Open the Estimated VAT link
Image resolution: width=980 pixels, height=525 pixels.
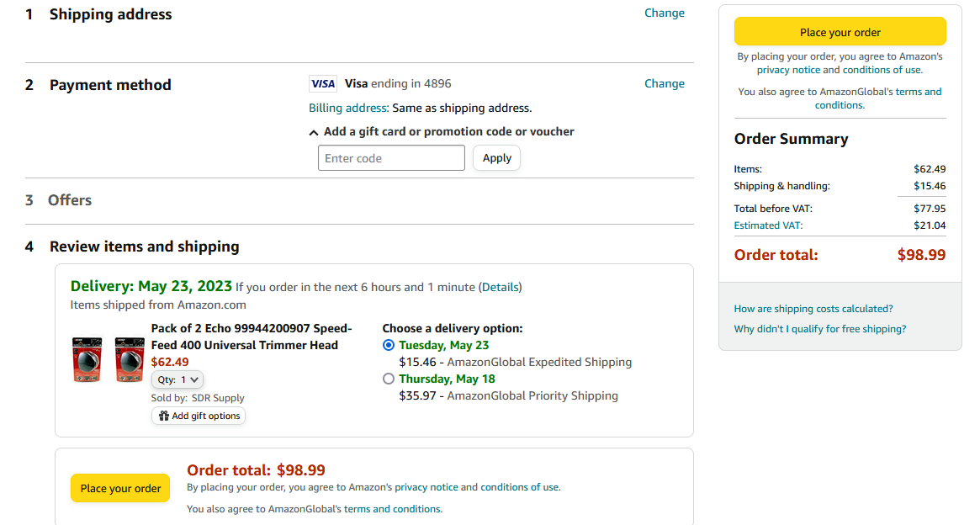(x=768, y=225)
